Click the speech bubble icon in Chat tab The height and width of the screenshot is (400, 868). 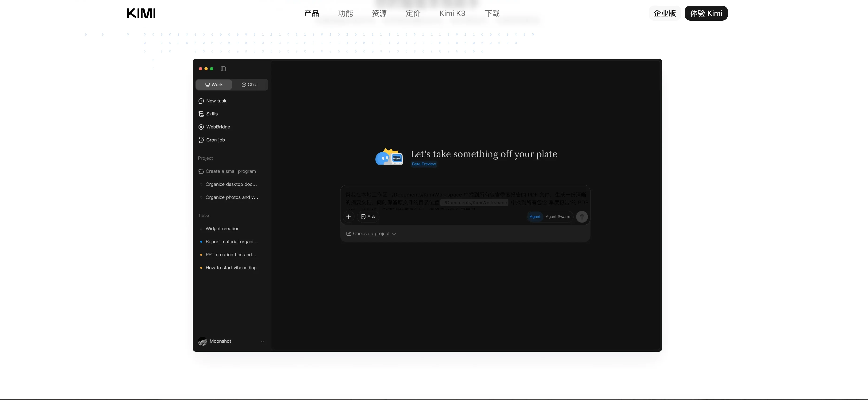(244, 85)
